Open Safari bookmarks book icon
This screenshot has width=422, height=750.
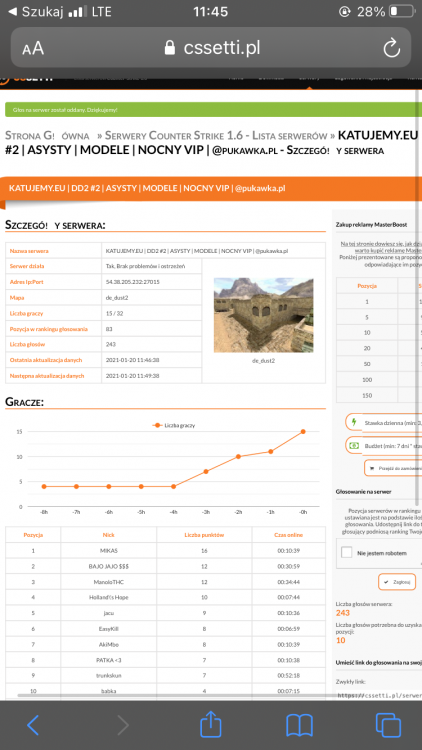pos(299,725)
